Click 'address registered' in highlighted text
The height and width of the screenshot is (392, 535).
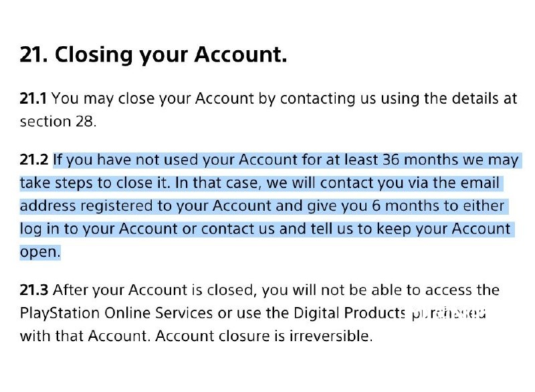pyautogui.click(x=86, y=207)
